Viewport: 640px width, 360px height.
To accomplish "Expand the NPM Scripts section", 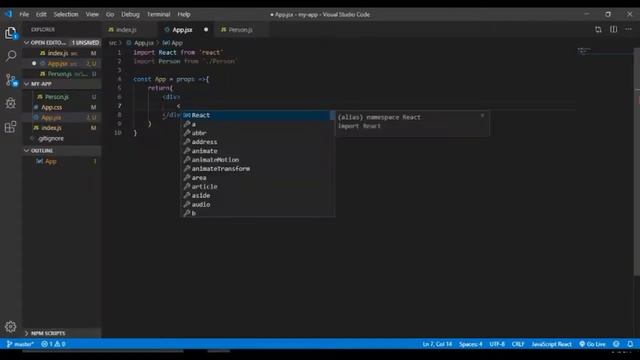I will point(61,333).
